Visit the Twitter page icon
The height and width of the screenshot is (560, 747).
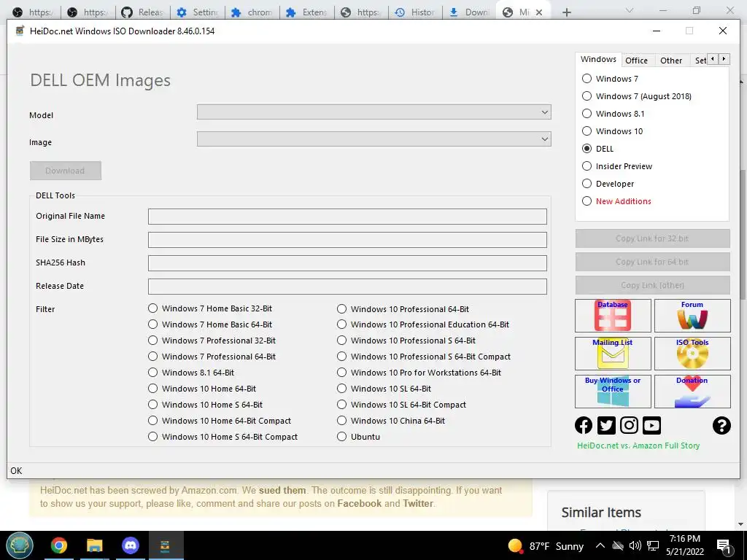tap(606, 425)
